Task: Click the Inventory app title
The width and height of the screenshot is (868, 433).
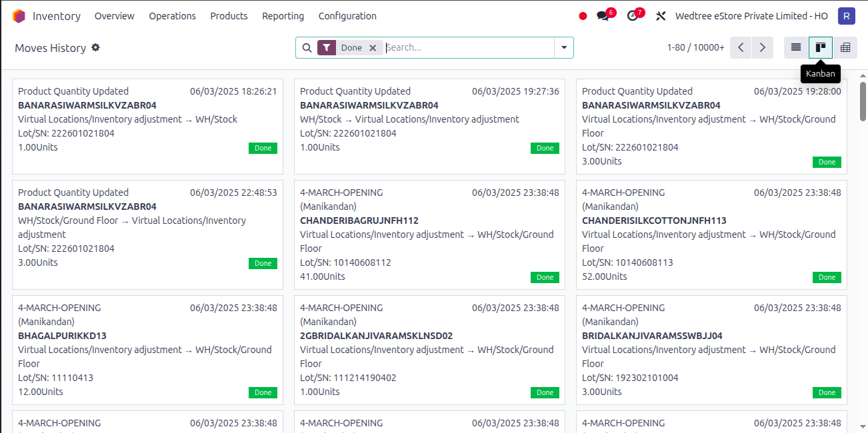Action: pos(57,16)
